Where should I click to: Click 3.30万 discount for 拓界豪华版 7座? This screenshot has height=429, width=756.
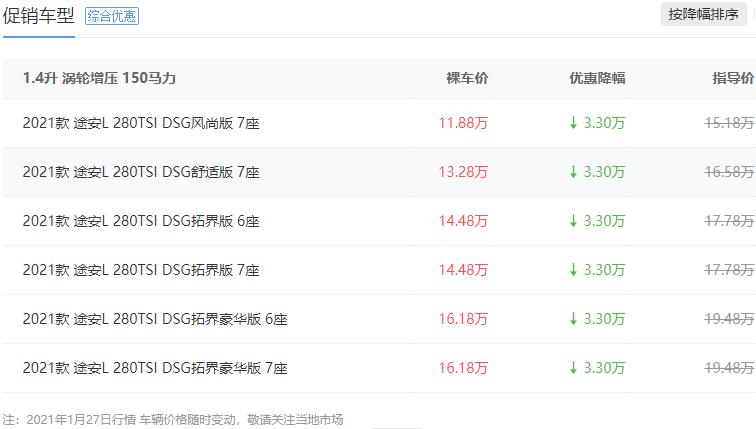[x=597, y=368]
